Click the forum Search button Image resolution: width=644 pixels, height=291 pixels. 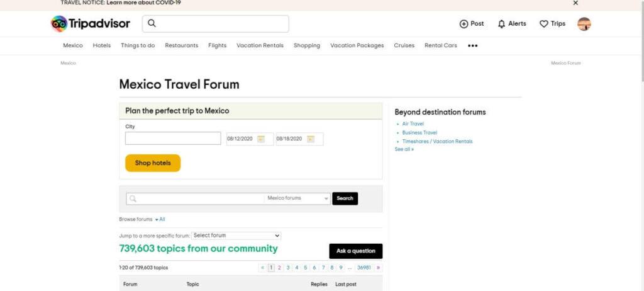[345, 198]
